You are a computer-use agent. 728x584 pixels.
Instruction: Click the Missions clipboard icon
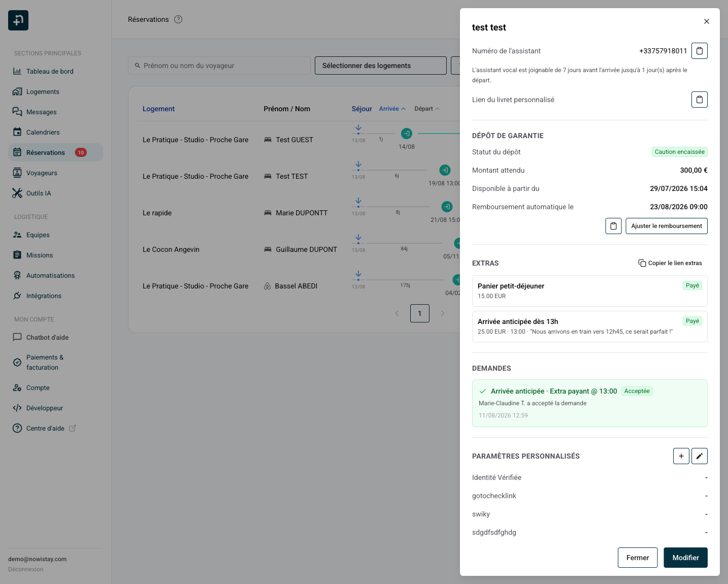[17, 255]
